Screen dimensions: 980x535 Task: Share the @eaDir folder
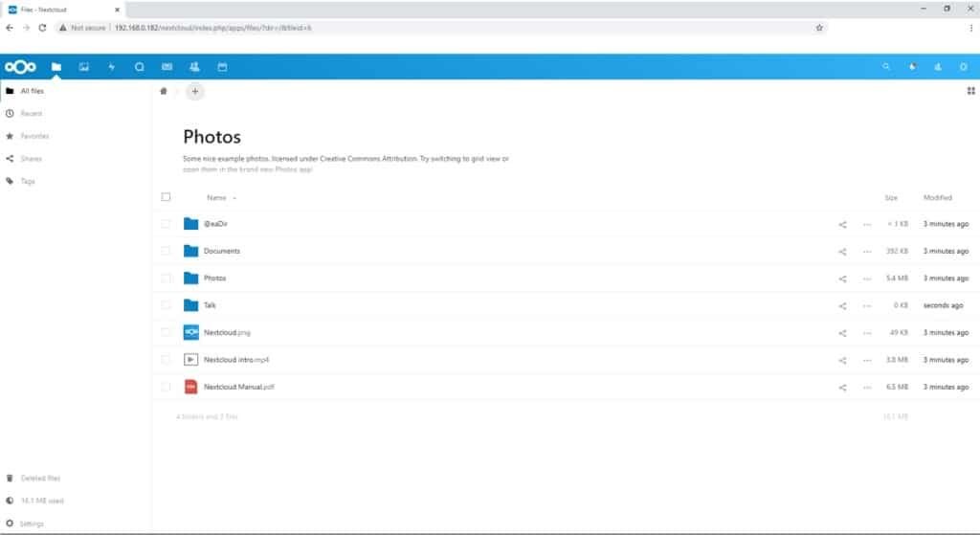pos(842,224)
